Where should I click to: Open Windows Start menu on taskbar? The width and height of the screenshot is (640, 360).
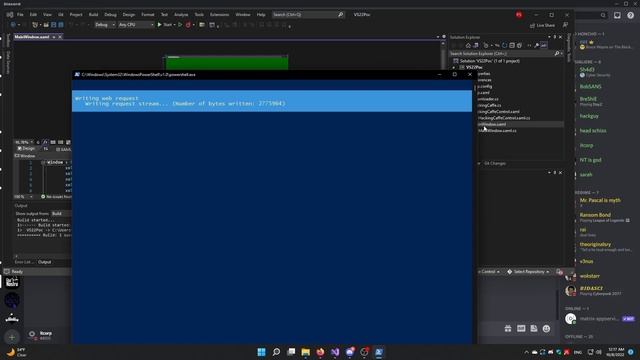click(x=262, y=352)
